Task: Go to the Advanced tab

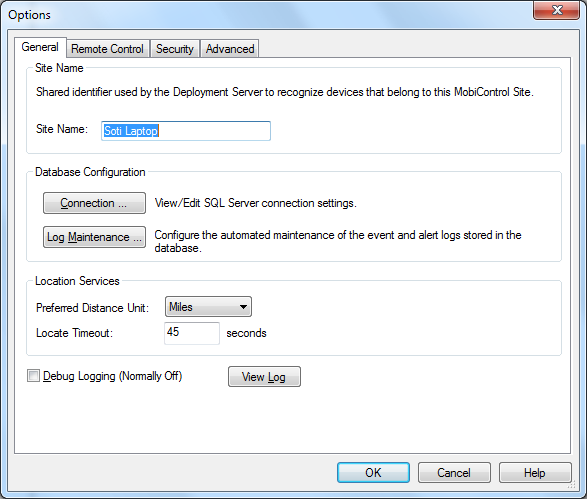Action: 230,49
